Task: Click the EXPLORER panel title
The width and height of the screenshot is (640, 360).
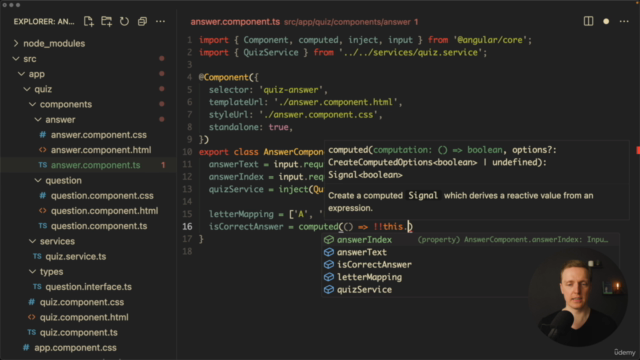Action: click(x=44, y=22)
